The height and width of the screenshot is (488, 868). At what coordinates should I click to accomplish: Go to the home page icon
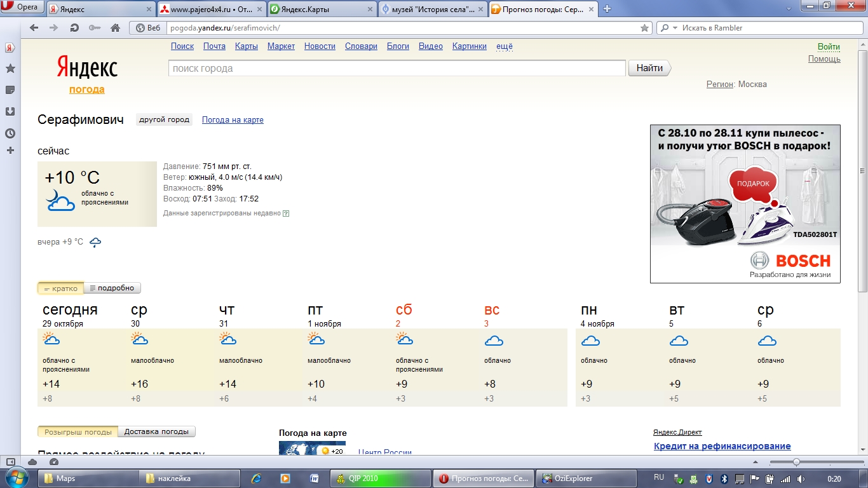[115, 28]
